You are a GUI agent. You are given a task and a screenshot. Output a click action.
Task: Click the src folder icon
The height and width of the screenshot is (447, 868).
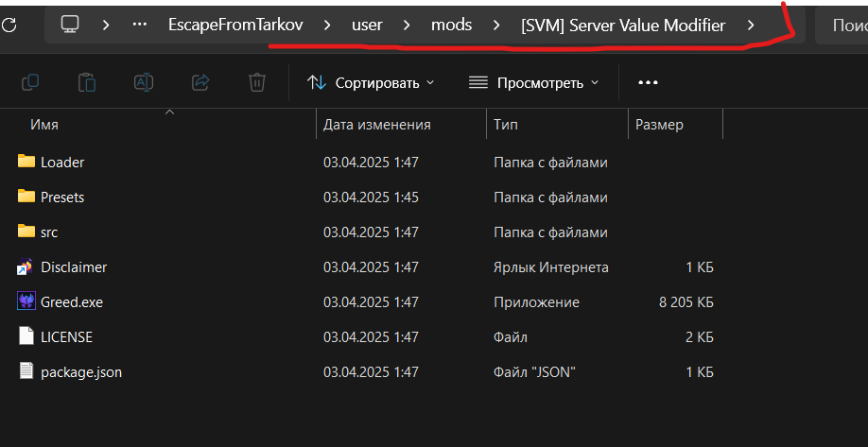(26, 232)
